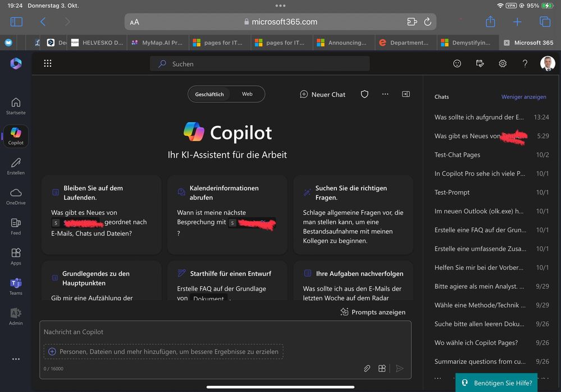Select the Grundlegendes zu den Hauptpunkten card
Viewport: 561px width, 392px height.
pyautogui.click(x=101, y=281)
